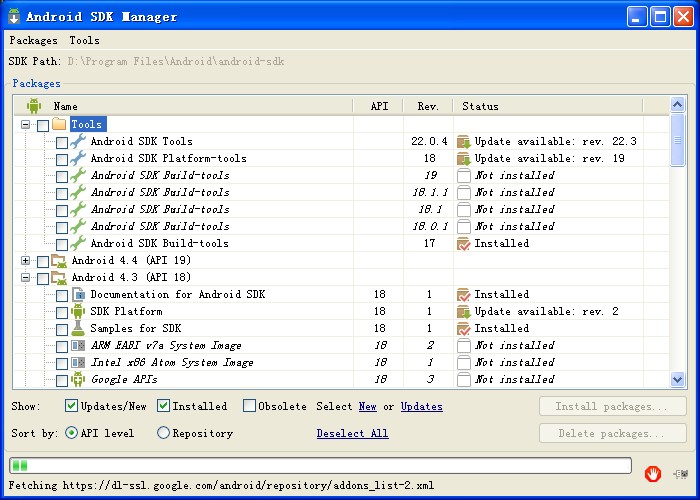This screenshot has width=700, height=500.
Task: Click the Tools folder icon
Action: tap(59, 124)
